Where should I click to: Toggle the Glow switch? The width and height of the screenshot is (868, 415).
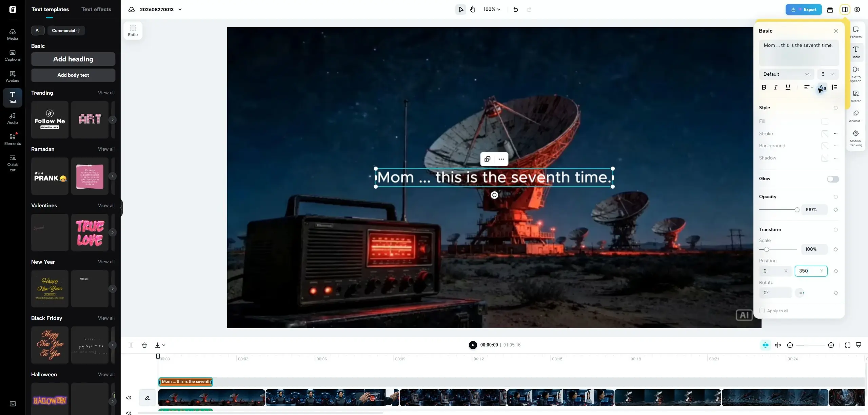pyautogui.click(x=833, y=179)
